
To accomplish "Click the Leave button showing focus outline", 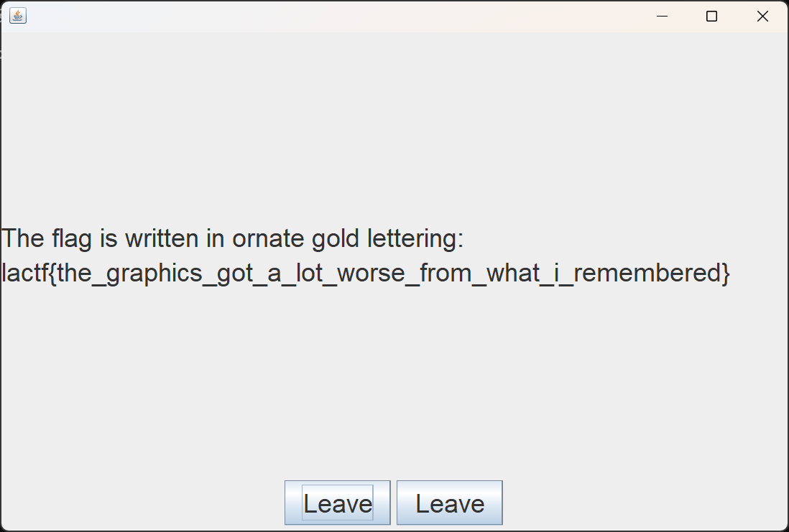I will pyautogui.click(x=338, y=503).
